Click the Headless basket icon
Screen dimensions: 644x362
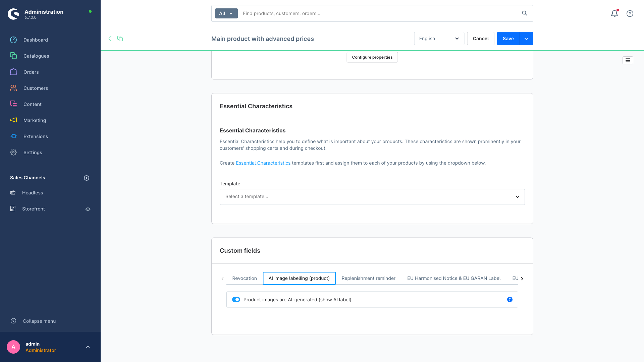point(13,193)
